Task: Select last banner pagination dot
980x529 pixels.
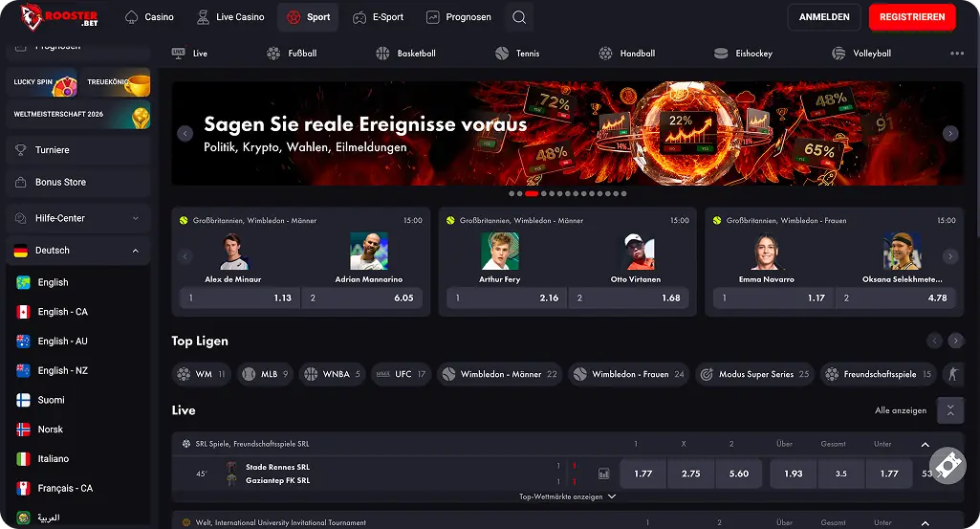Action: (x=623, y=194)
